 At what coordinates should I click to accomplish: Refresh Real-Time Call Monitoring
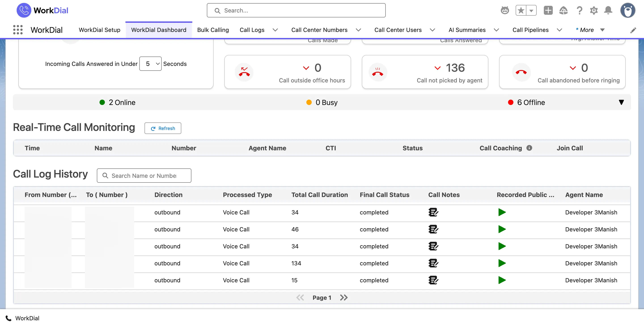[x=163, y=128]
